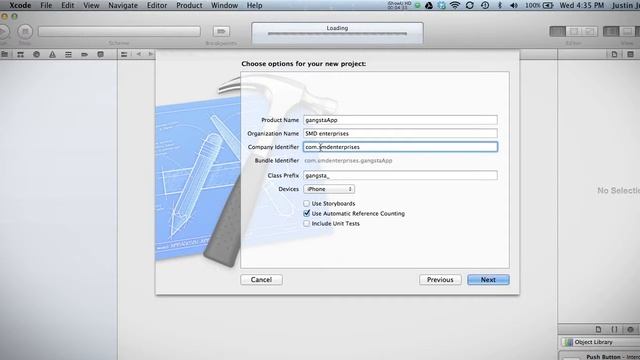Show the Code Snippet library icon
Screen dimensions: 640x360
click(614, 329)
